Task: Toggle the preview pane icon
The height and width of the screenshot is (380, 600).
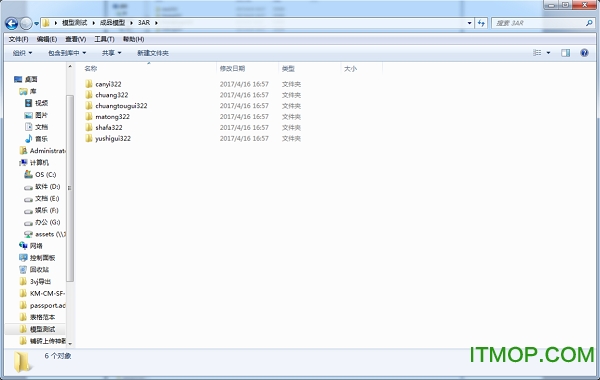Action: pyautogui.click(x=566, y=53)
